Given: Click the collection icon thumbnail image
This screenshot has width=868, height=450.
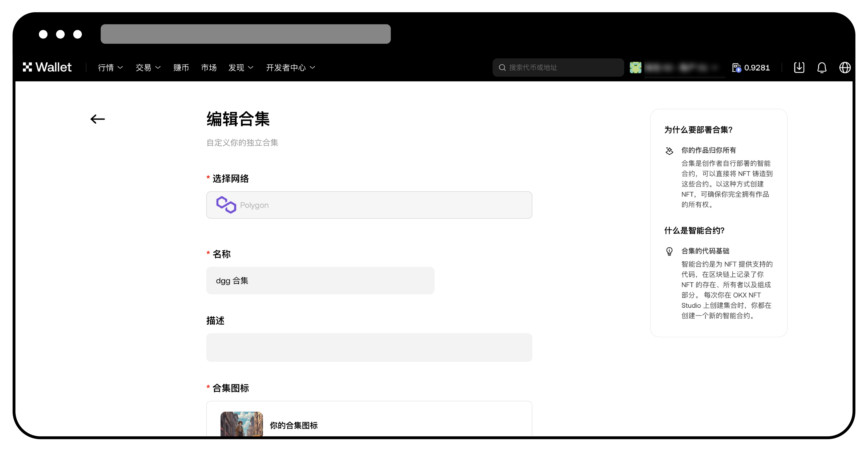Looking at the screenshot, I should click(x=242, y=424).
